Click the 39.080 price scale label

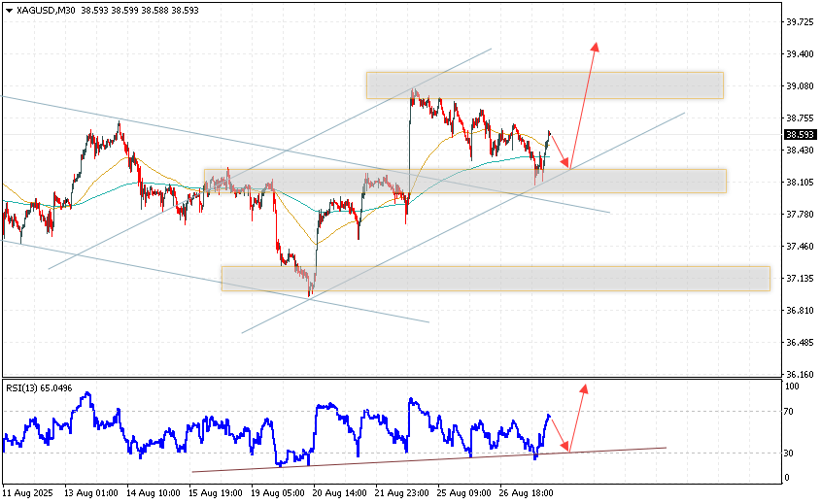pyautogui.click(x=800, y=85)
